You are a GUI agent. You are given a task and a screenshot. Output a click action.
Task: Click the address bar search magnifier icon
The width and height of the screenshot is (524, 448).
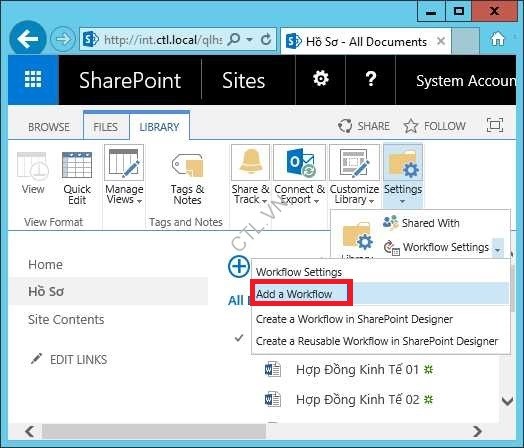(234, 40)
